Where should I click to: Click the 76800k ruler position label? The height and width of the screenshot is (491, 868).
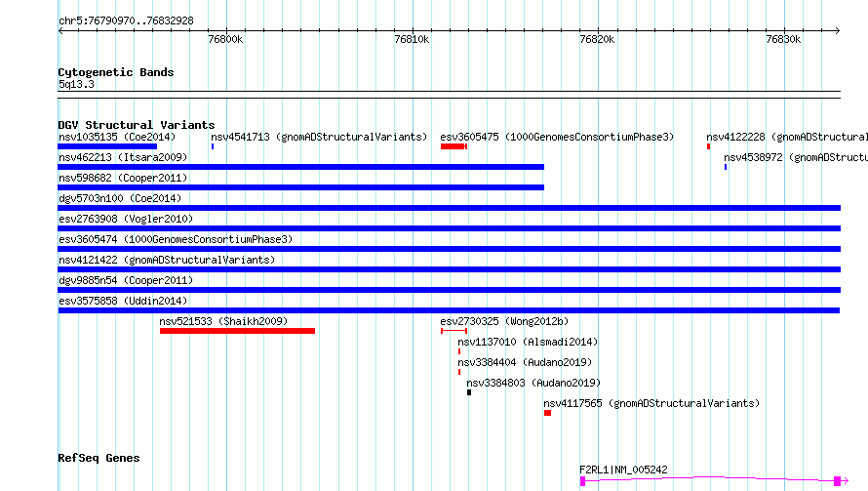[225, 39]
